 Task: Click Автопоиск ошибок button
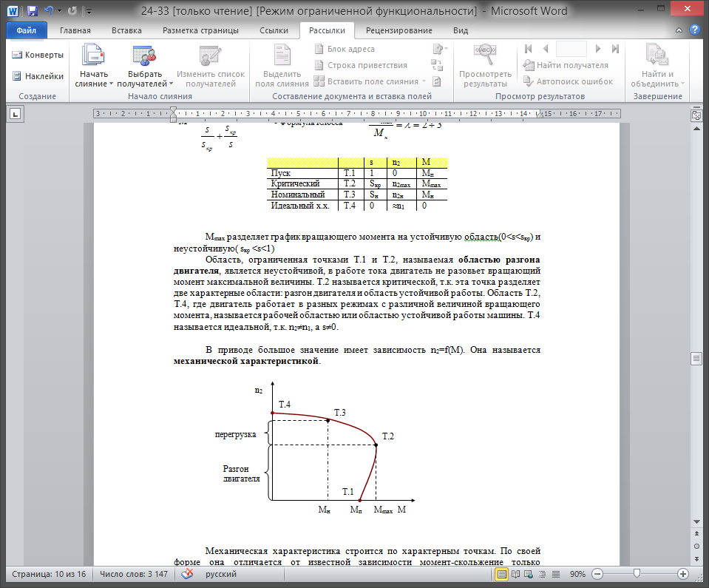click(568, 81)
